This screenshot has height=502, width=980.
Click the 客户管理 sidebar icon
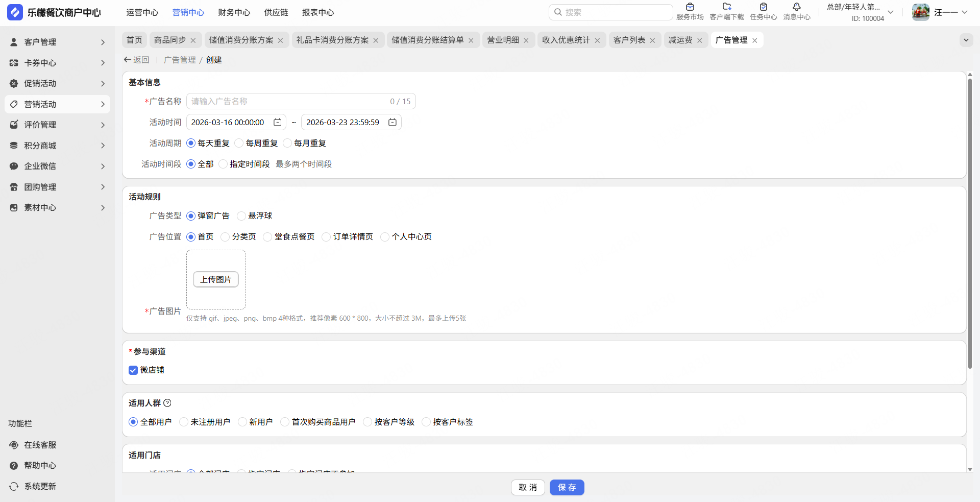point(14,42)
